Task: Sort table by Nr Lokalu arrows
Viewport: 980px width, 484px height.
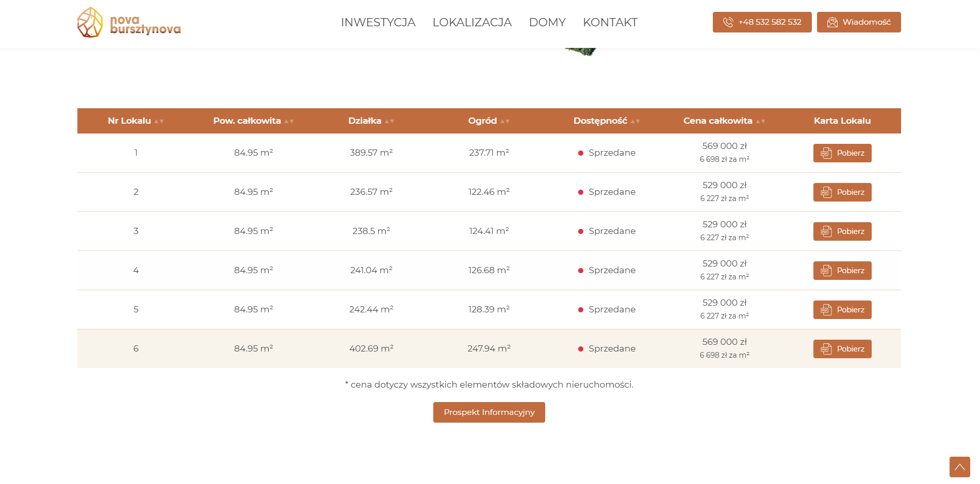Action: coord(159,121)
